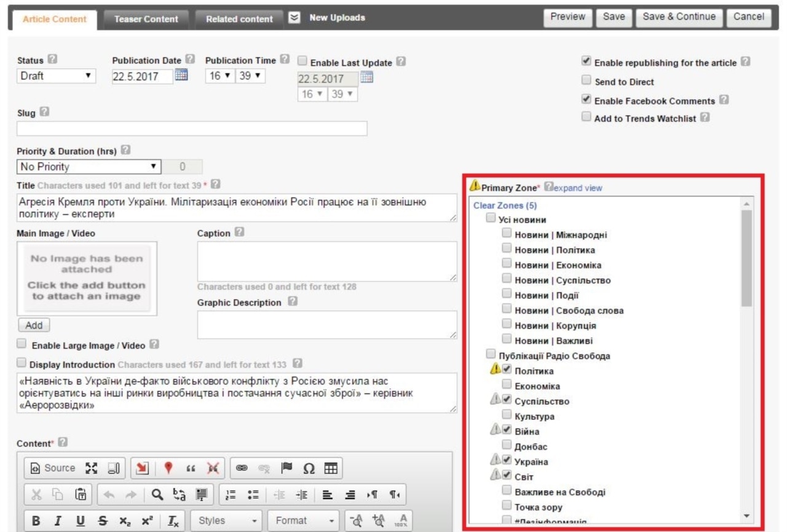The height and width of the screenshot is (532, 787).
Task: Click Save button
Action: pos(614,17)
